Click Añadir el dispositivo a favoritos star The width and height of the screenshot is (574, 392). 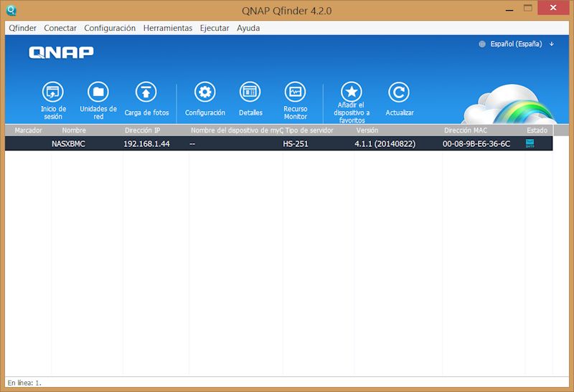352,92
